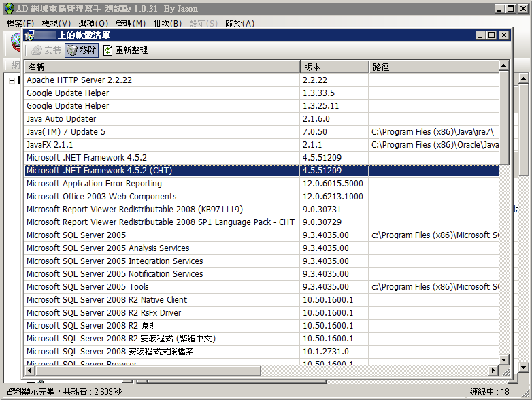Image resolution: width=532 pixels, height=400 pixels.
Task: Select Microsoft SQL Server 2005 Tools row
Action: click(262, 286)
